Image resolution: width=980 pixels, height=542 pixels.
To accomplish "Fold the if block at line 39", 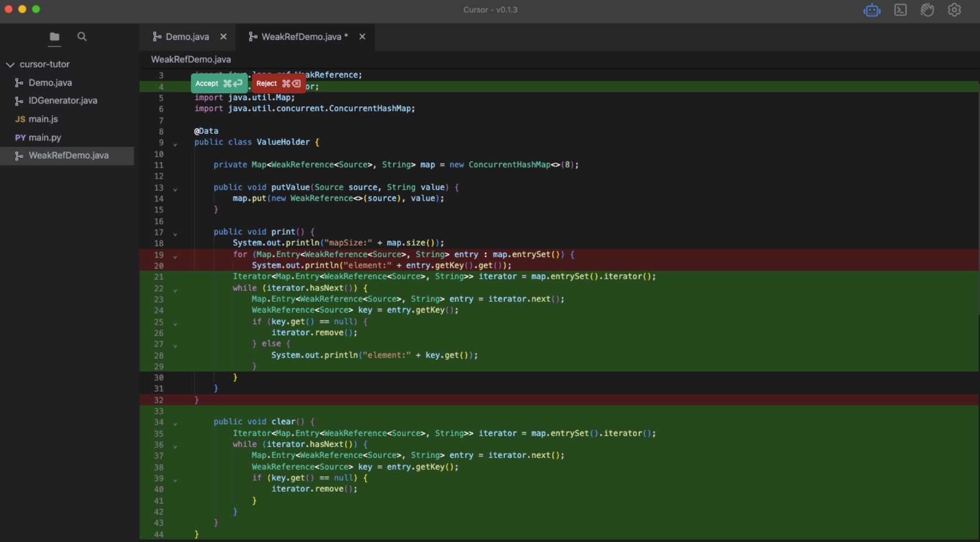I will pos(175,480).
